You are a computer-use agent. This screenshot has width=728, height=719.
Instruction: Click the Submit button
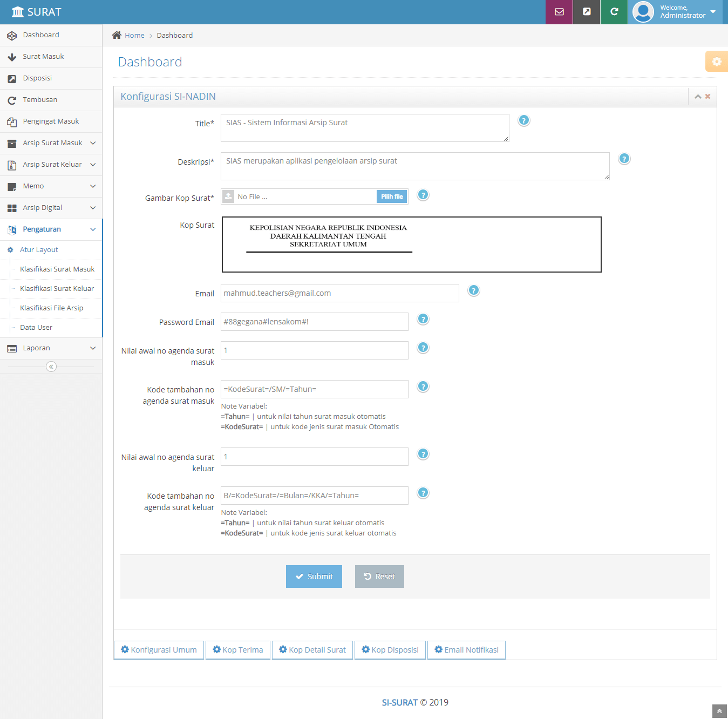pos(314,576)
